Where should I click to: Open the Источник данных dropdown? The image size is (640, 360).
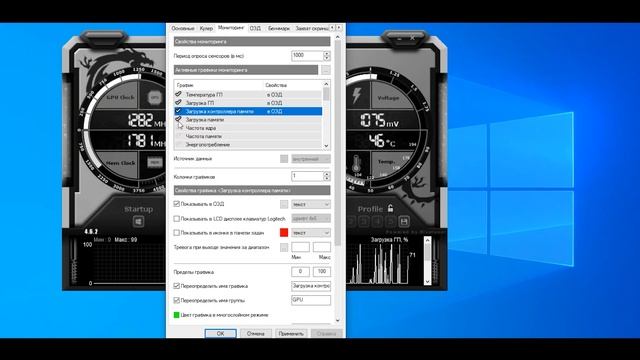[311, 159]
